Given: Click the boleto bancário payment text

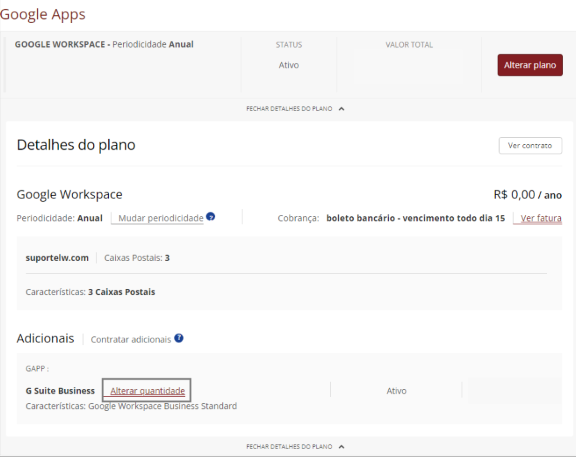Looking at the screenshot, I should pos(415,218).
